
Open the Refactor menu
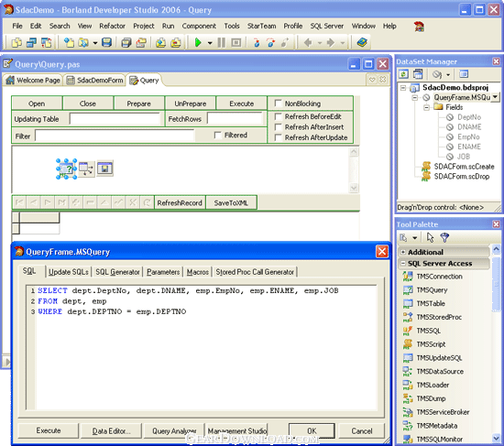coord(112,26)
